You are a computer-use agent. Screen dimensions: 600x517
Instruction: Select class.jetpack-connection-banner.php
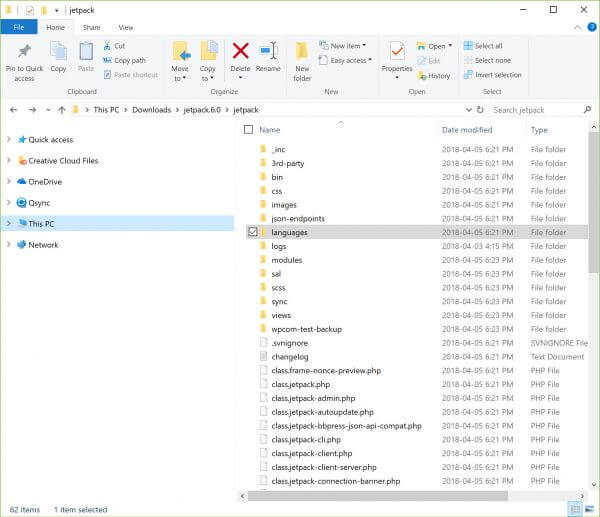(x=336, y=481)
